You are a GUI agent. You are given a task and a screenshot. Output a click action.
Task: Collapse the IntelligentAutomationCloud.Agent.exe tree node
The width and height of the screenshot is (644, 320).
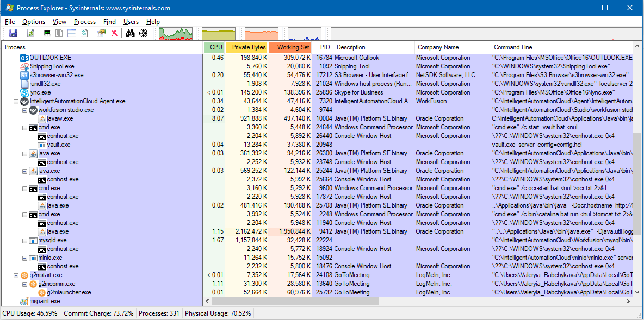tap(16, 102)
